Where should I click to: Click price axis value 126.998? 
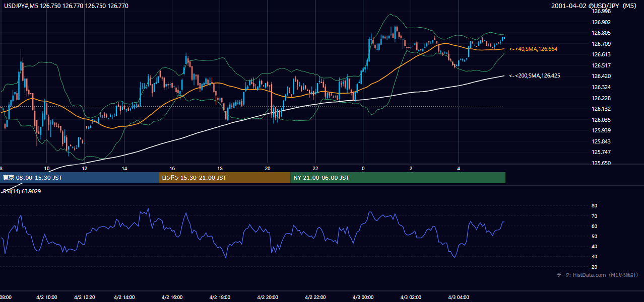pyautogui.click(x=601, y=11)
